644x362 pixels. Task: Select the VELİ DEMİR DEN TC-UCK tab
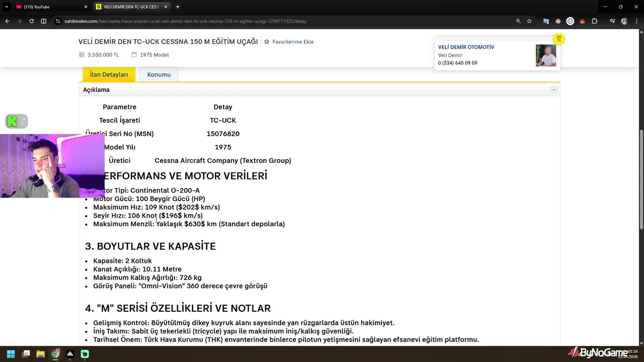tap(132, 7)
